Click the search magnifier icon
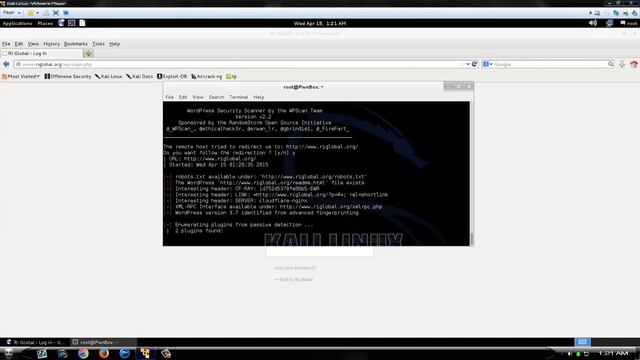640x360 pixels. 611,64
